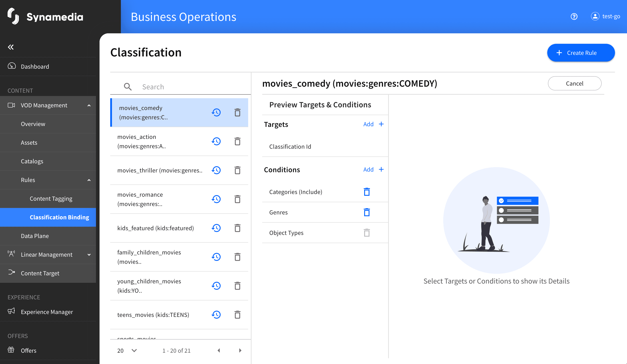Select the young_children_movies rule row
This screenshot has height=364, width=627.
tap(179, 286)
